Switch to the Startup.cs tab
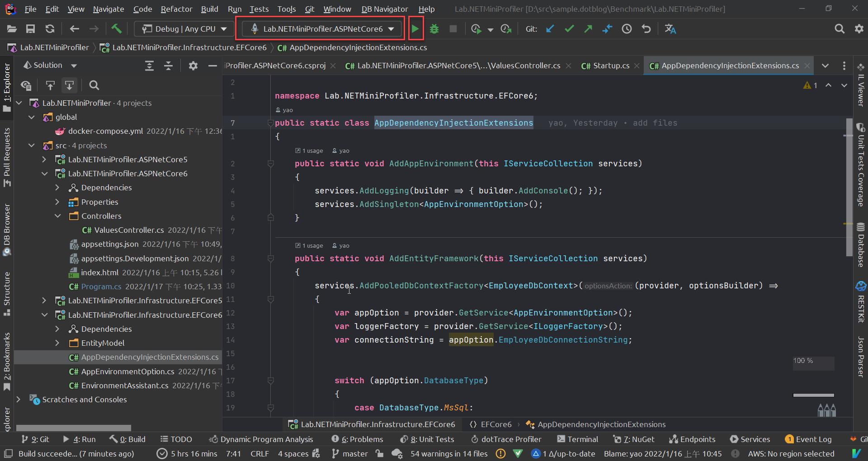 coord(611,66)
